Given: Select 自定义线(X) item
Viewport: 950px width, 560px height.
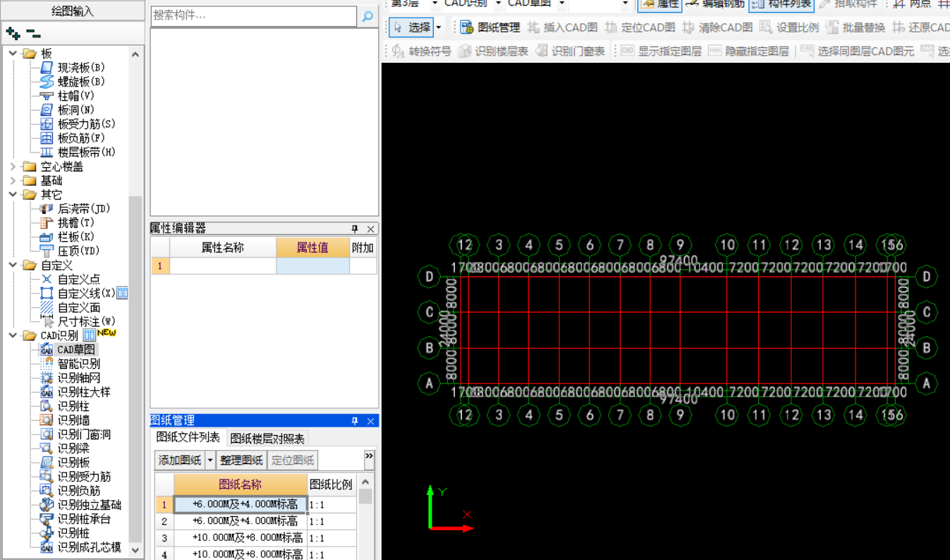Looking at the screenshot, I should tap(86, 293).
